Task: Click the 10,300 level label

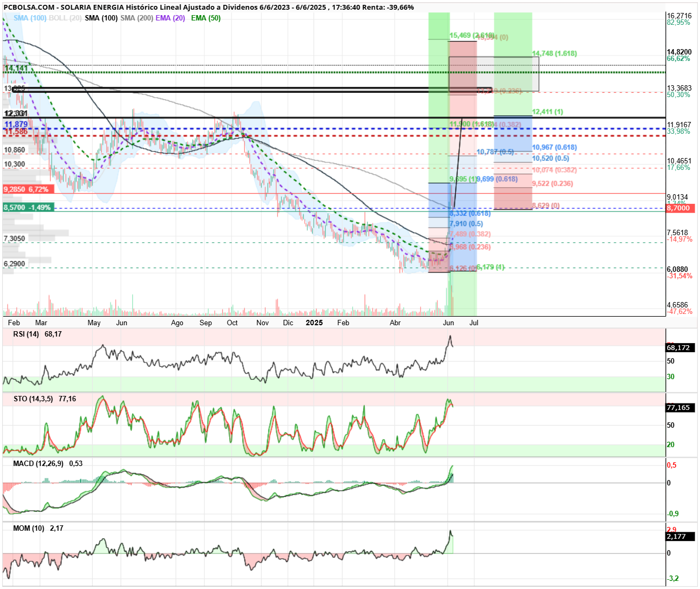Action: point(15,164)
